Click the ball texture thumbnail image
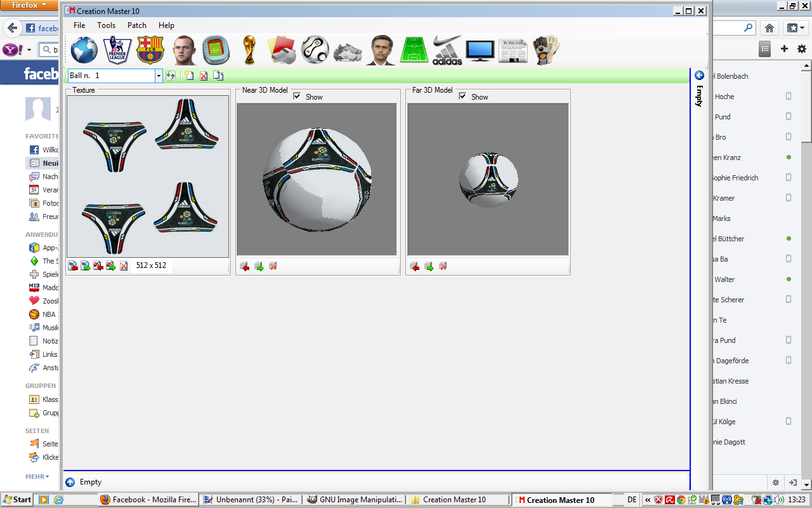812x508 pixels. click(148, 177)
